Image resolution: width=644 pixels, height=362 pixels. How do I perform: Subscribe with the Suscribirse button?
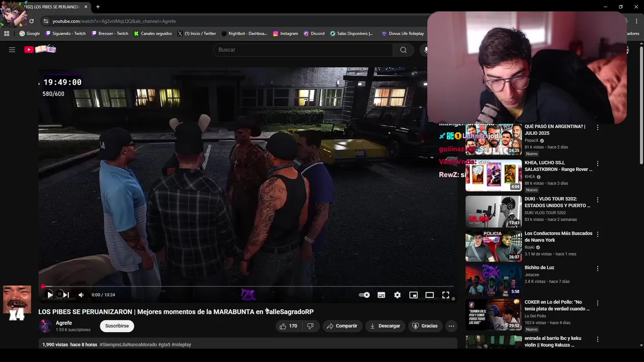tap(117, 326)
